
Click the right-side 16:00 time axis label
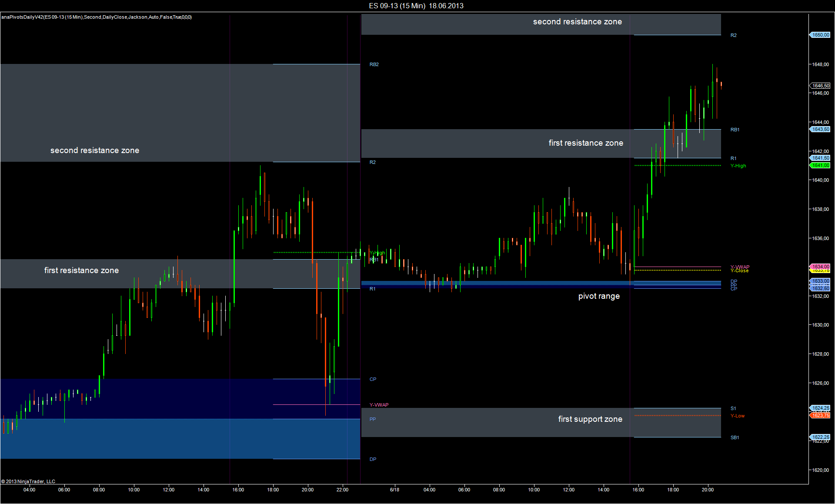(638, 490)
